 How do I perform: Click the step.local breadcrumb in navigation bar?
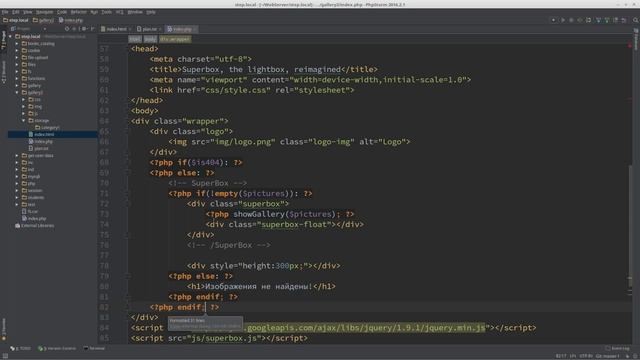point(16,20)
